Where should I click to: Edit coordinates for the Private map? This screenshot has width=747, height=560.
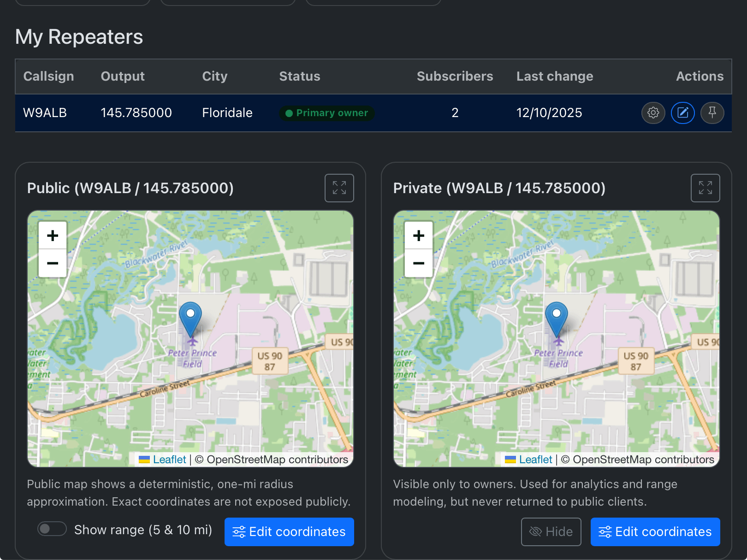[655, 532]
